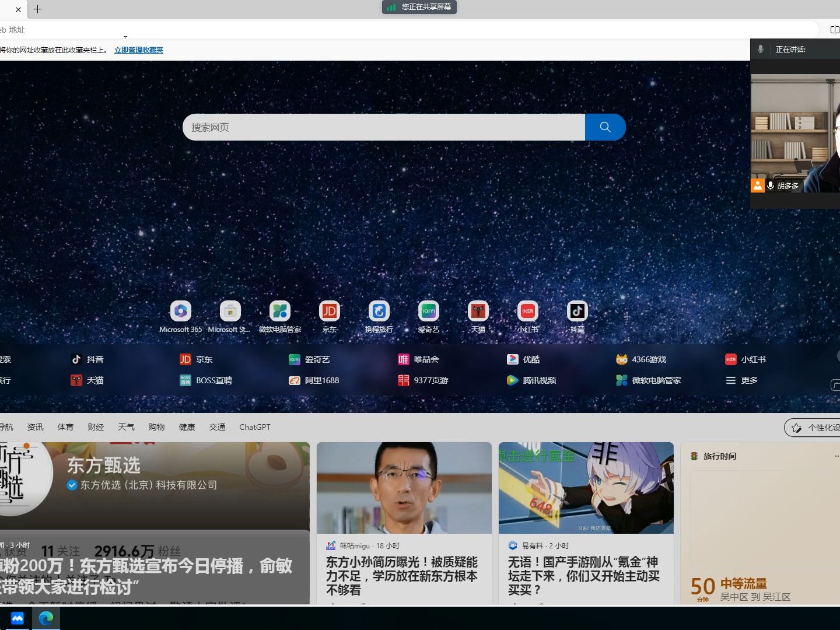Open a new browser tab with plus
840x630 pixels.
pyautogui.click(x=37, y=9)
